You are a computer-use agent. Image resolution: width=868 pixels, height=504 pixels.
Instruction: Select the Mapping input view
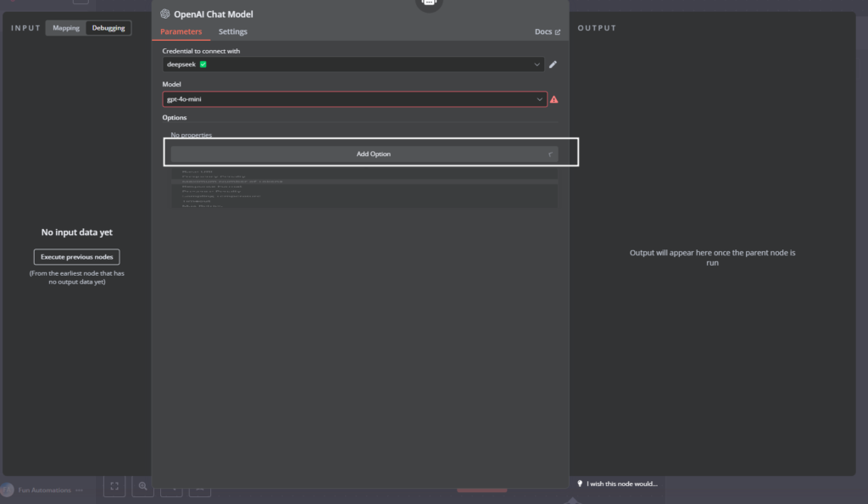(66, 28)
